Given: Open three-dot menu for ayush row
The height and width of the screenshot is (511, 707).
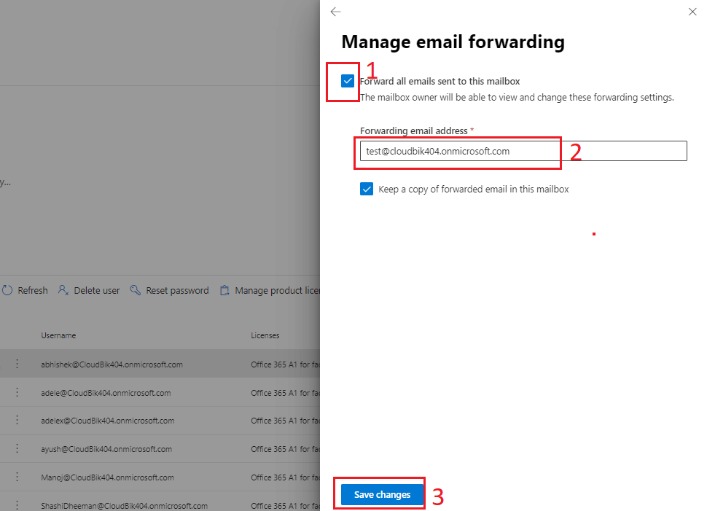Looking at the screenshot, I should pyautogui.click(x=17, y=449).
